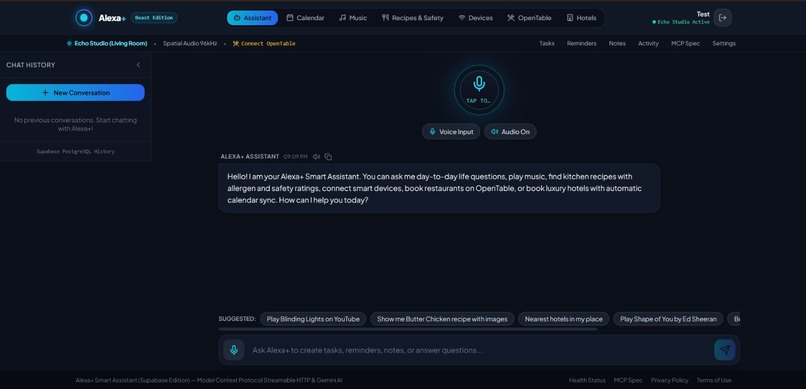This screenshot has width=806, height=389.
Task: Click the assistant greeting message bubble
Action: 439,188
